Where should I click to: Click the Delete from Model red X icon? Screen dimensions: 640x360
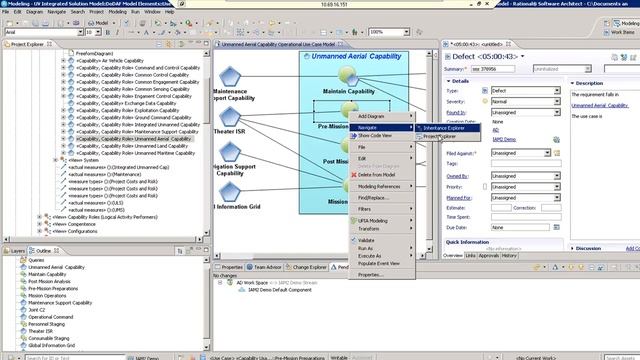tap(354, 175)
